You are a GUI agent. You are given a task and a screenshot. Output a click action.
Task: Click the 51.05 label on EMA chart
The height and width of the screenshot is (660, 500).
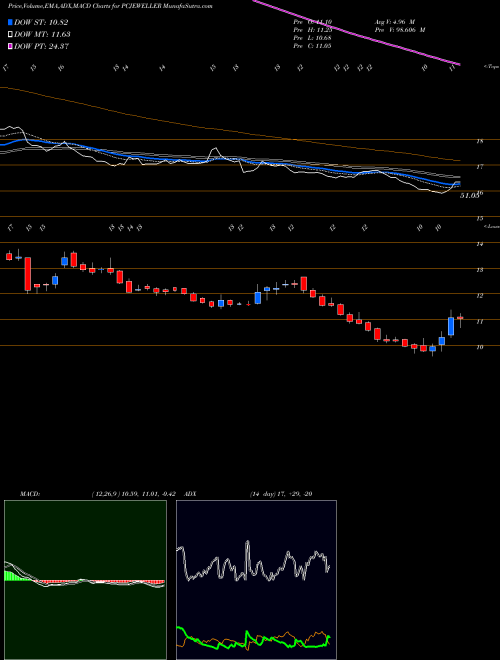coord(469,196)
